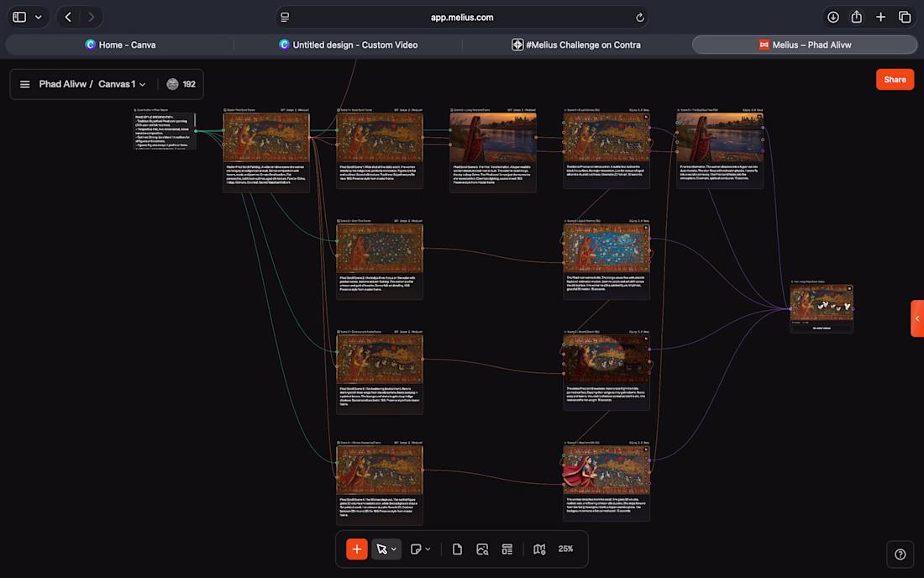Open the browser downloads icon
Image resolution: width=924 pixels, height=578 pixels.
tap(832, 17)
